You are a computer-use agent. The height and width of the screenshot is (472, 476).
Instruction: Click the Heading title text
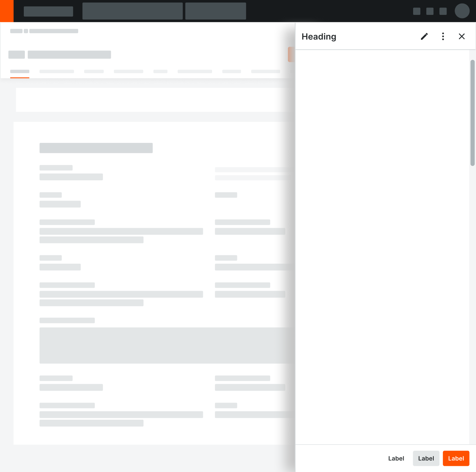tap(319, 37)
